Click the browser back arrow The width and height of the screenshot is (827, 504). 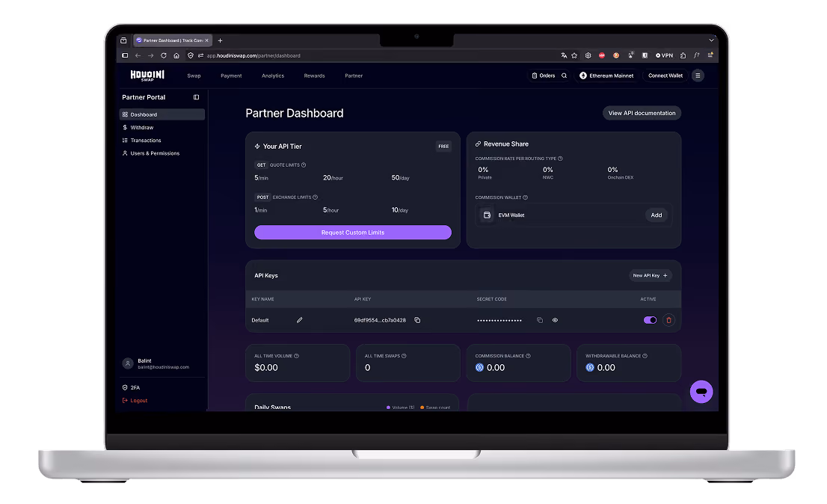[138, 55]
